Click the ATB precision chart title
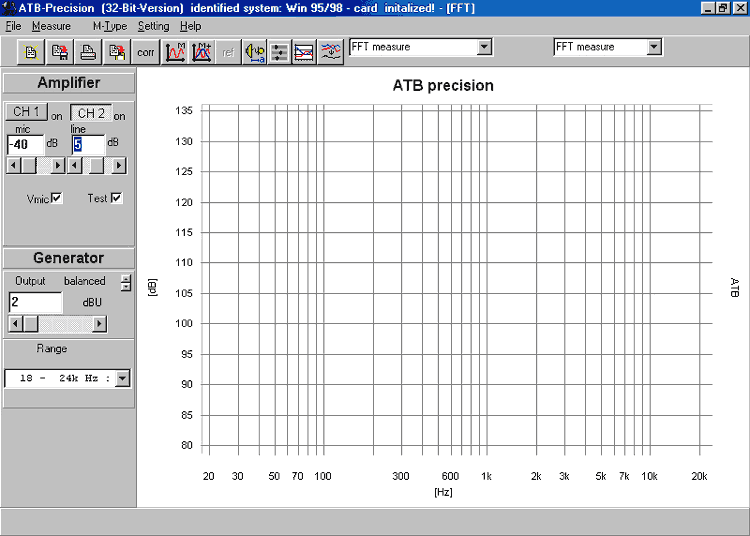This screenshot has height=536, width=750. tap(443, 86)
